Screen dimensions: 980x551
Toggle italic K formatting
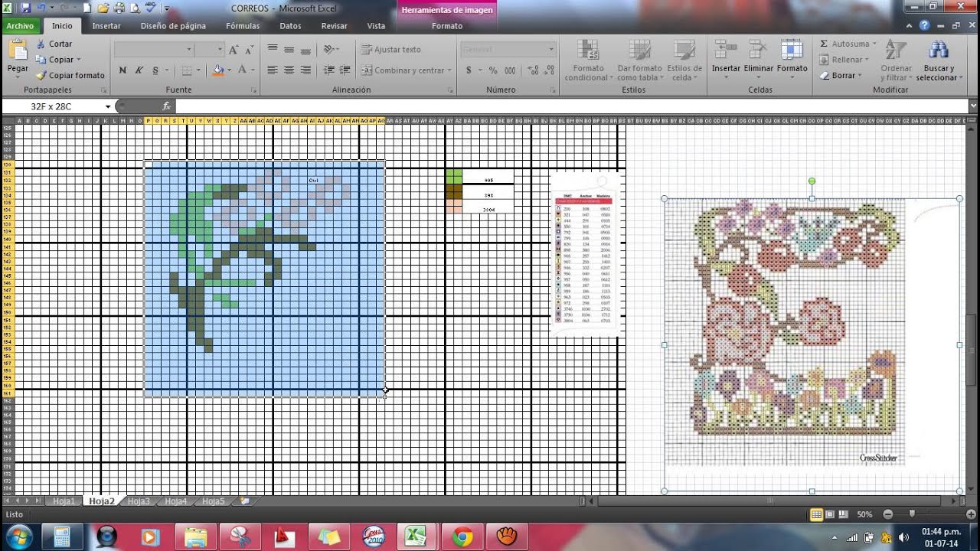(x=139, y=70)
